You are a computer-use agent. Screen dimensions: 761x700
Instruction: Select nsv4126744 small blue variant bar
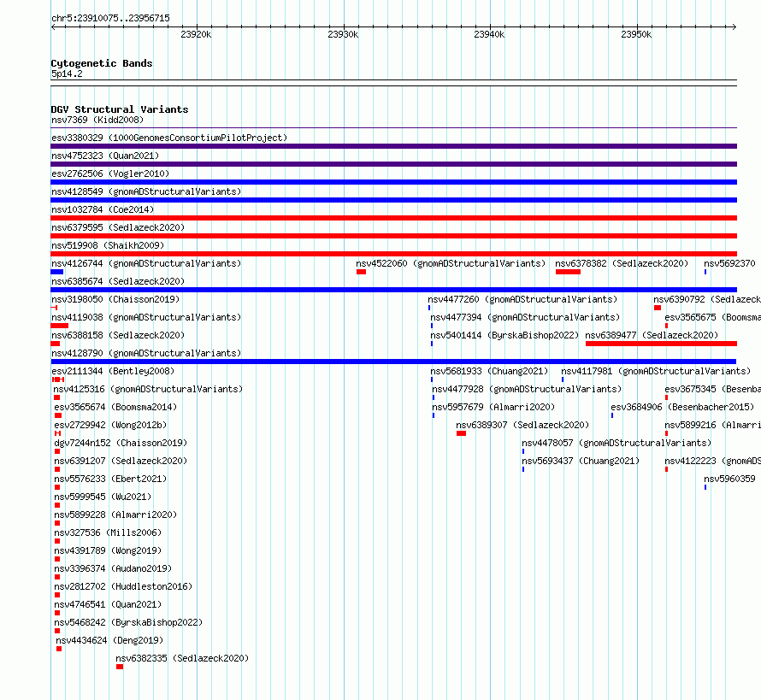click(56, 272)
